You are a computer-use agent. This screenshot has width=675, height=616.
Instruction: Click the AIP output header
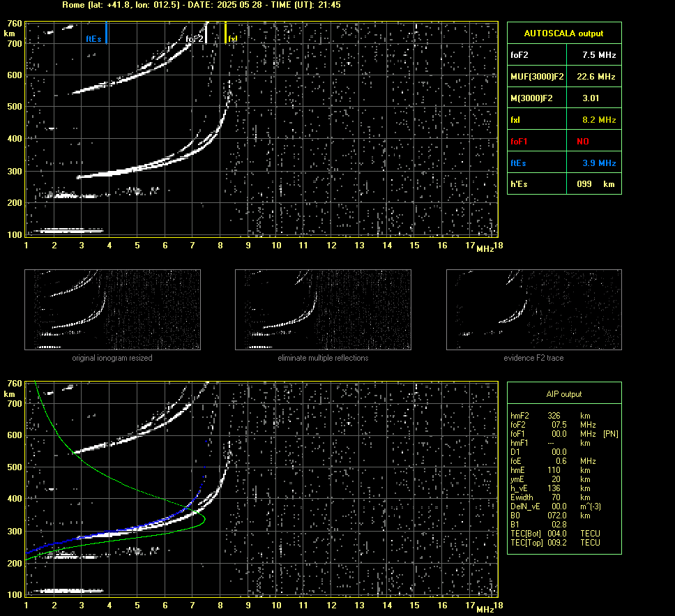(563, 394)
